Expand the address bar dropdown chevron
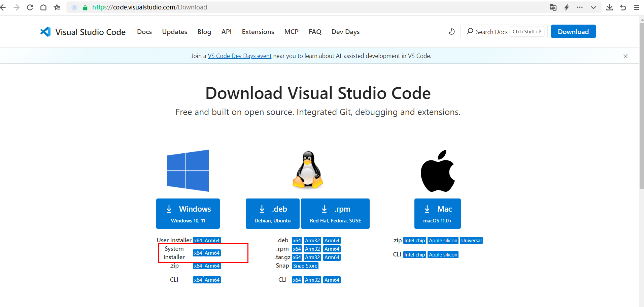The width and height of the screenshot is (644, 307). tap(594, 7)
